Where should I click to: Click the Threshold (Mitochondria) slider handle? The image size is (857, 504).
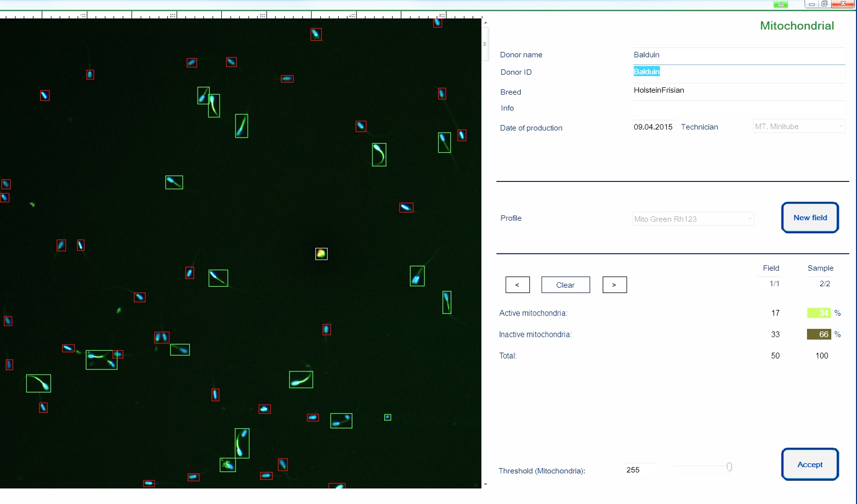729,467
